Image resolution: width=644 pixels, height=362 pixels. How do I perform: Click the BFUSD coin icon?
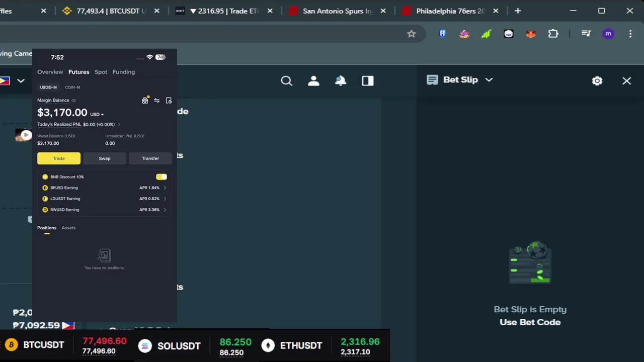pyautogui.click(x=45, y=188)
